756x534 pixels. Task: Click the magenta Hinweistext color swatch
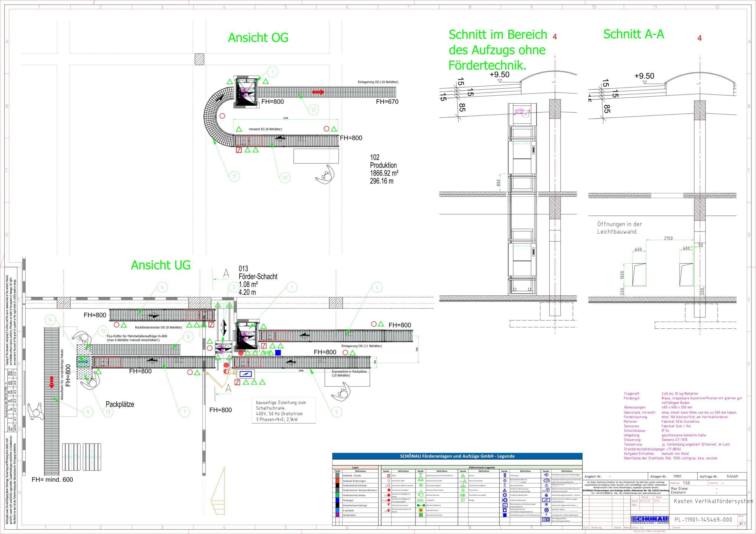[x=338, y=515]
